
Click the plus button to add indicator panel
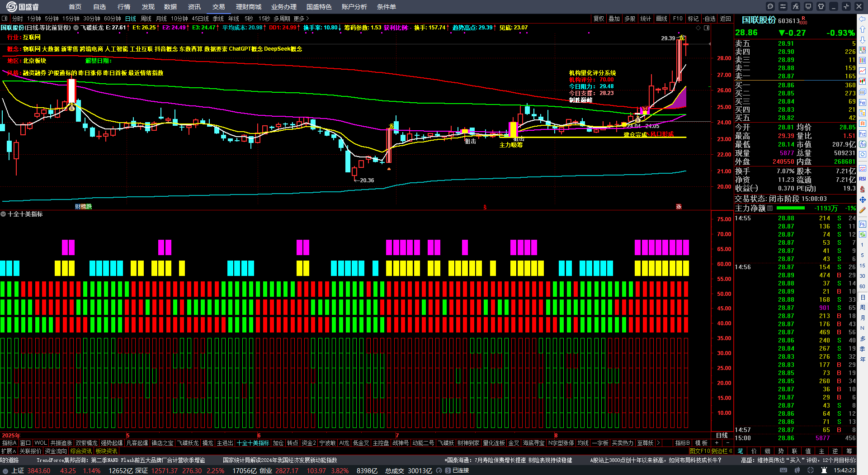pyautogui.click(x=717, y=443)
